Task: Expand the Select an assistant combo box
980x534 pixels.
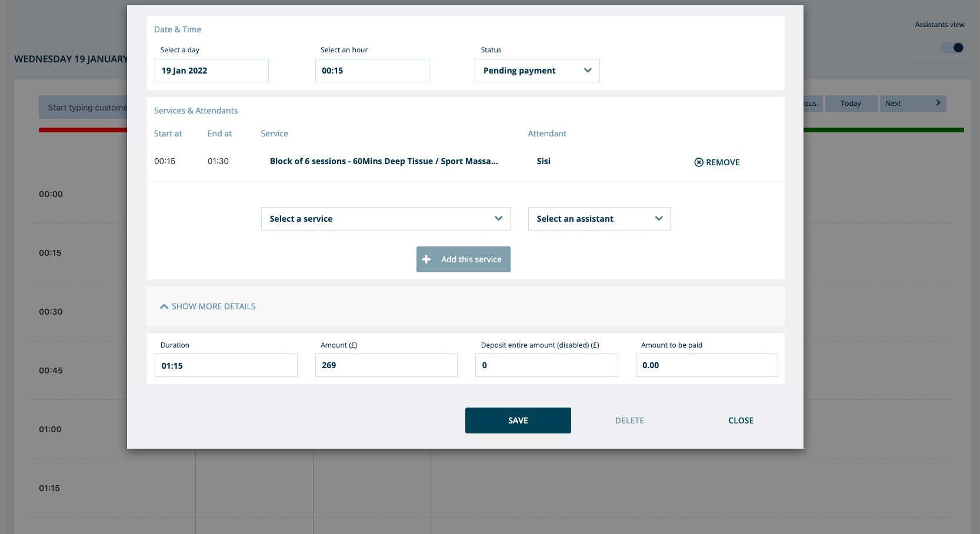Action: click(599, 218)
